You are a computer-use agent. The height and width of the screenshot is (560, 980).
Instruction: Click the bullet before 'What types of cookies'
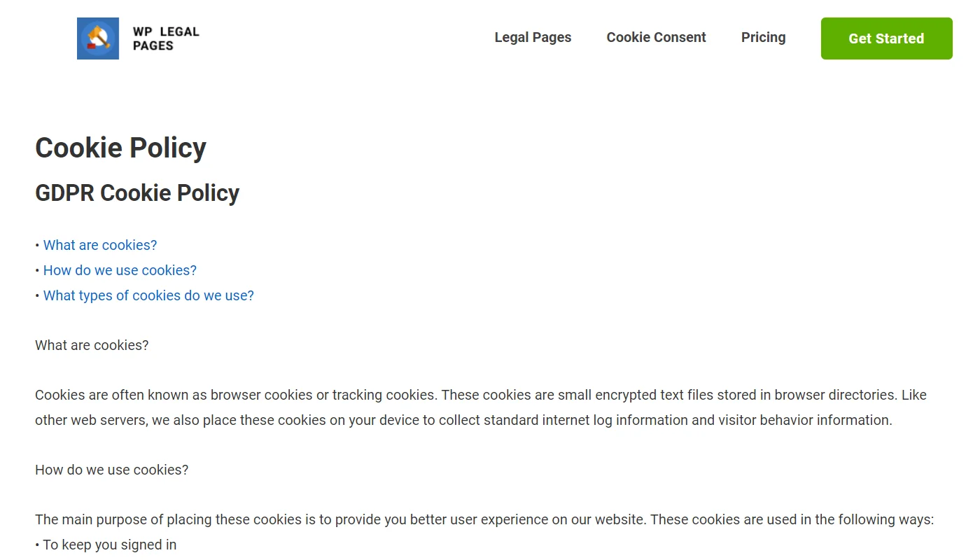[x=37, y=296]
